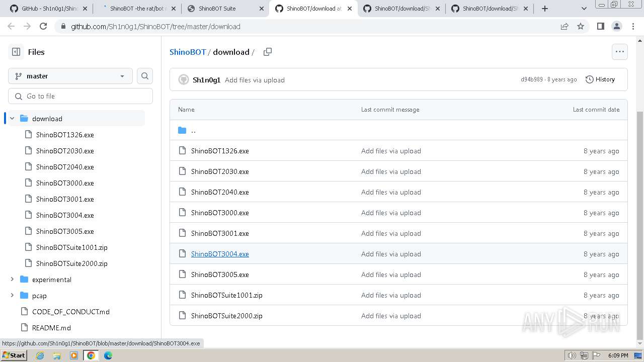Select ShinoBOT2030.exe in file tree

65,151
